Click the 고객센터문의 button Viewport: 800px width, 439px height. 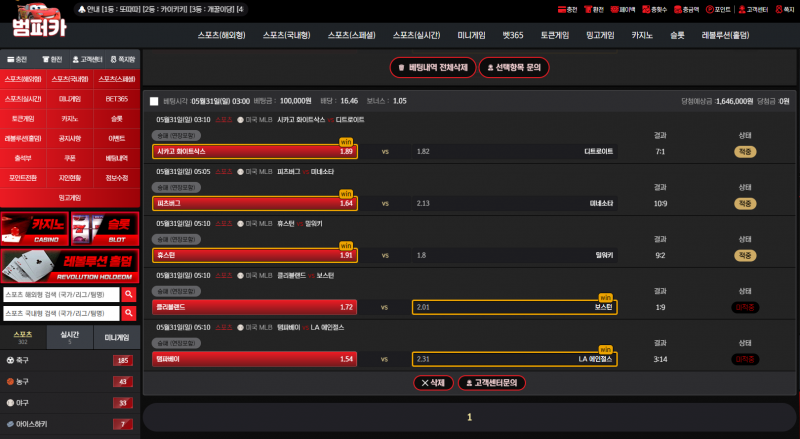pos(492,382)
